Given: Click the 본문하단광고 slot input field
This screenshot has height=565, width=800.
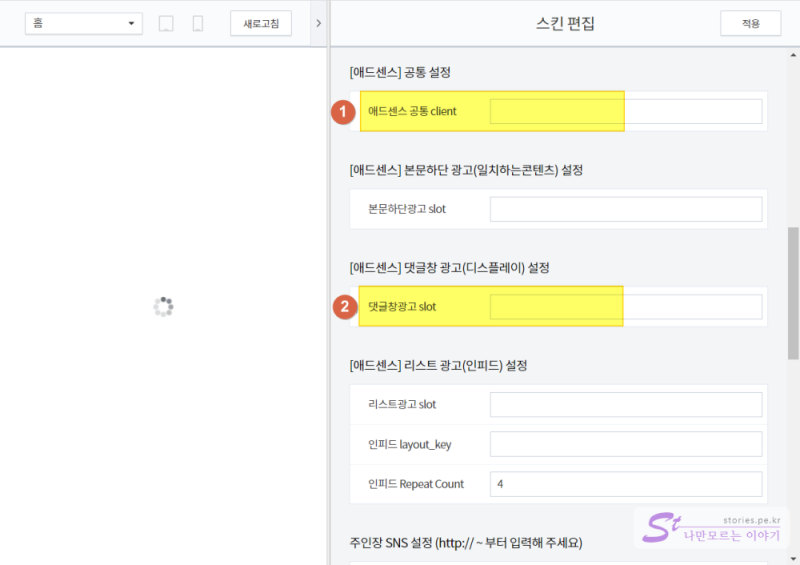Looking at the screenshot, I should [x=626, y=209].
